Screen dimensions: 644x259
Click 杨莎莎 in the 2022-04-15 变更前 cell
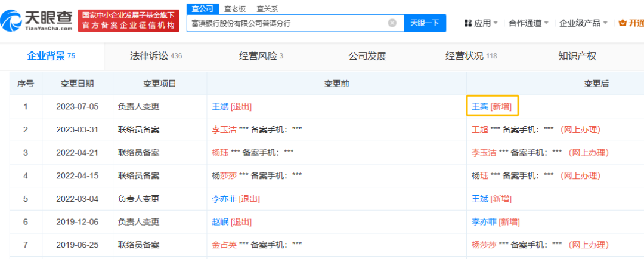(x=224, y=175)
